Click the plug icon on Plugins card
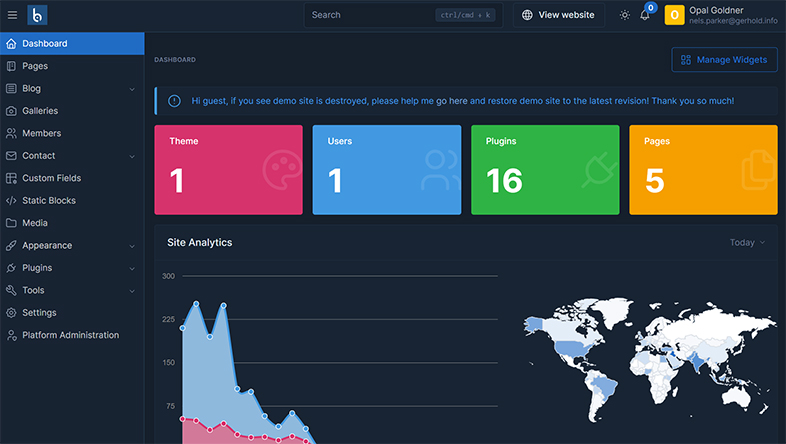This screenshot has width=786, height=444. pos(600,170)
